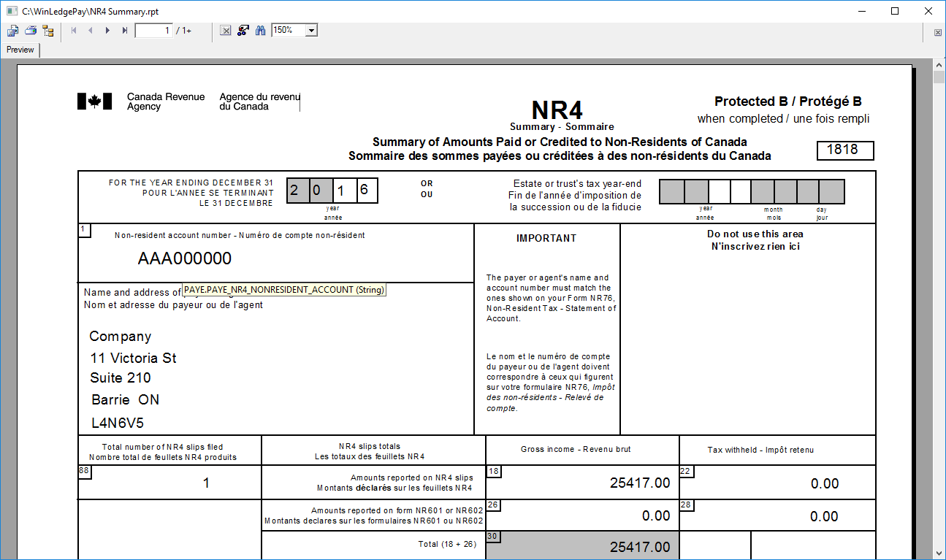Click the vertical scrollbar down arrow

pos(939,553)
